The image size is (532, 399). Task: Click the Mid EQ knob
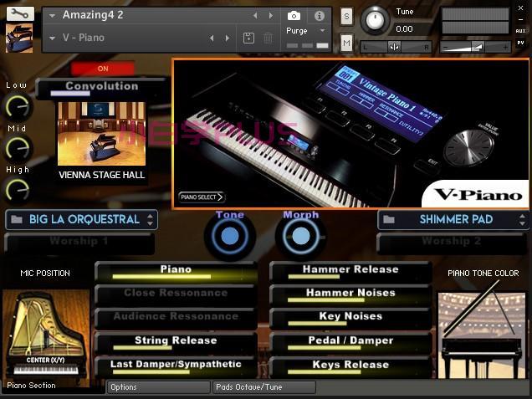18,149
